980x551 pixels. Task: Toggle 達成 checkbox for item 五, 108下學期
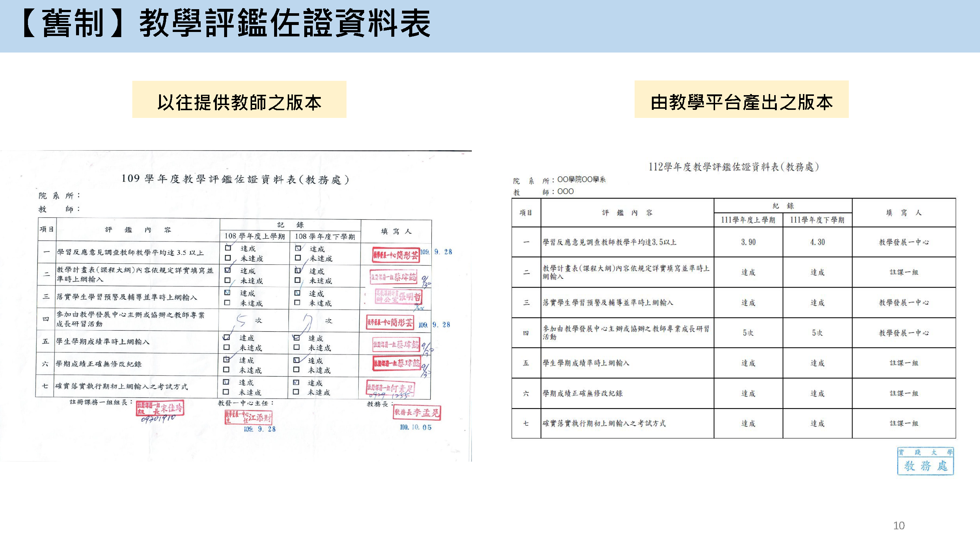coord(297,337)
